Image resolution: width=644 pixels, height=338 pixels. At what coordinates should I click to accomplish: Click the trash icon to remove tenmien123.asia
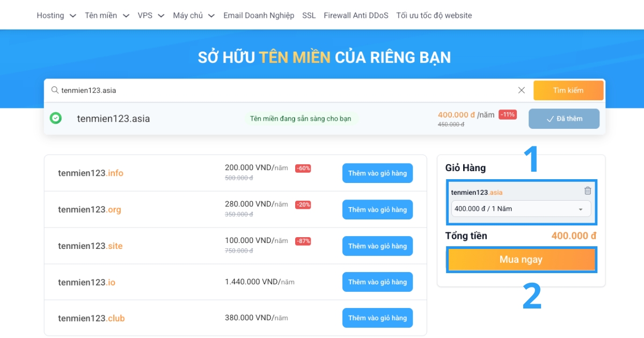click(x=588, y=190)
